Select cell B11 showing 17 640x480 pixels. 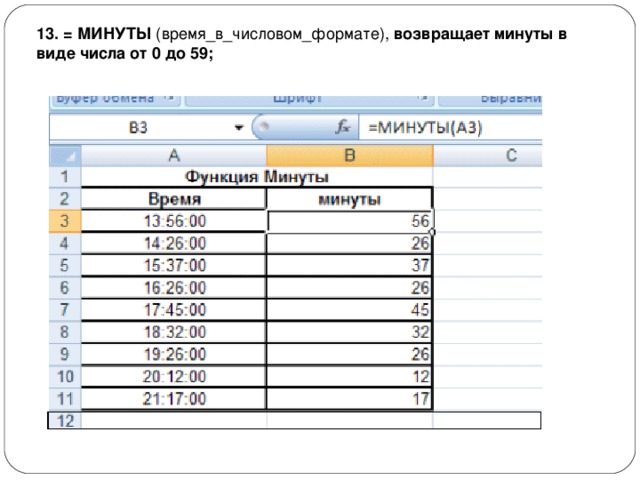(350, 399)
